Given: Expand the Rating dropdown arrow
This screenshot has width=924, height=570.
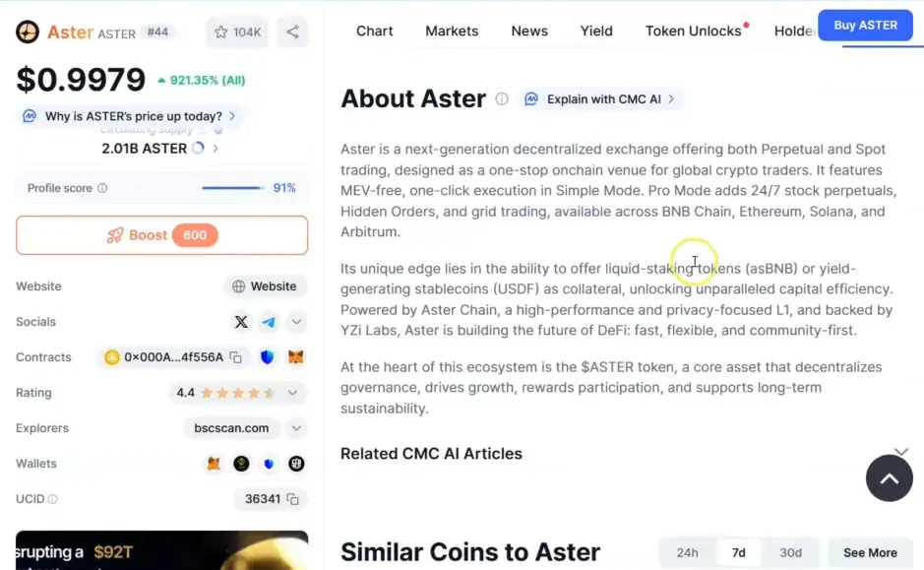Looking at the screenshot, I should (x=292, y=393).
